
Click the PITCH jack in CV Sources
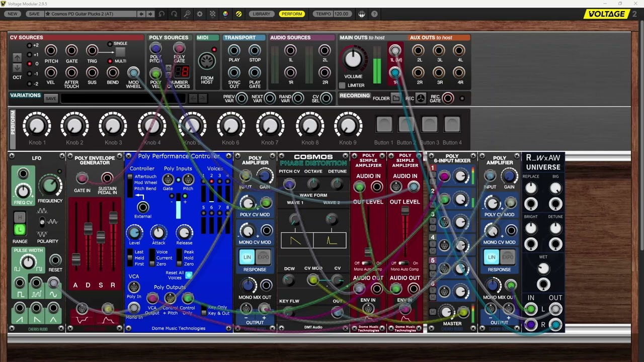51,50
